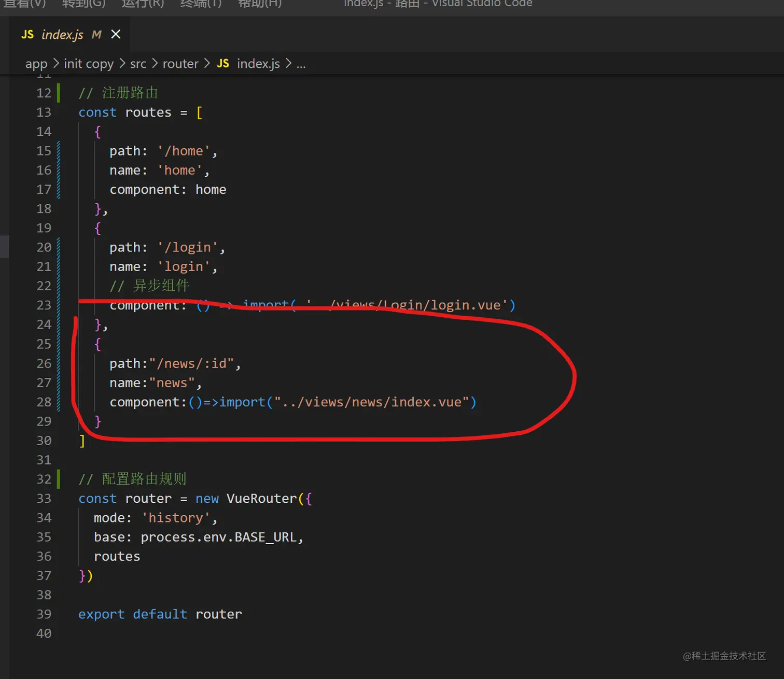The image size is (784, 679).
Task: Expand the breadcrumb ellipsis symbol list
Action: pyautogui.click(x=301, y=64)
